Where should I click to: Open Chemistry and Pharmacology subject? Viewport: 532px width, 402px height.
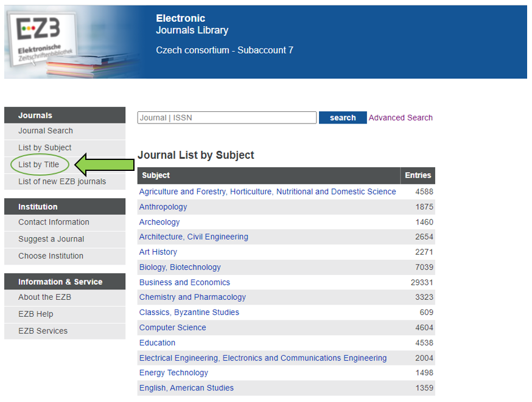pyautogui.click(x=192, y=297)
